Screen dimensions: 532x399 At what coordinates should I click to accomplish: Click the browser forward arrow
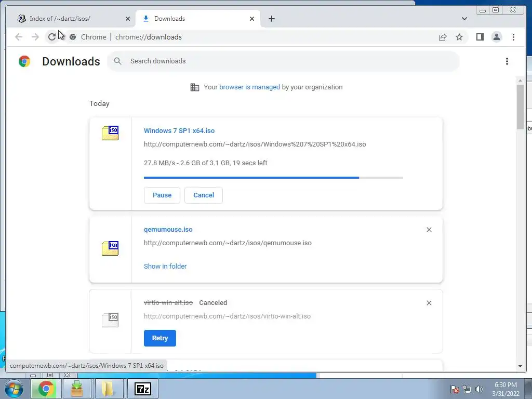tap(35, 37)
